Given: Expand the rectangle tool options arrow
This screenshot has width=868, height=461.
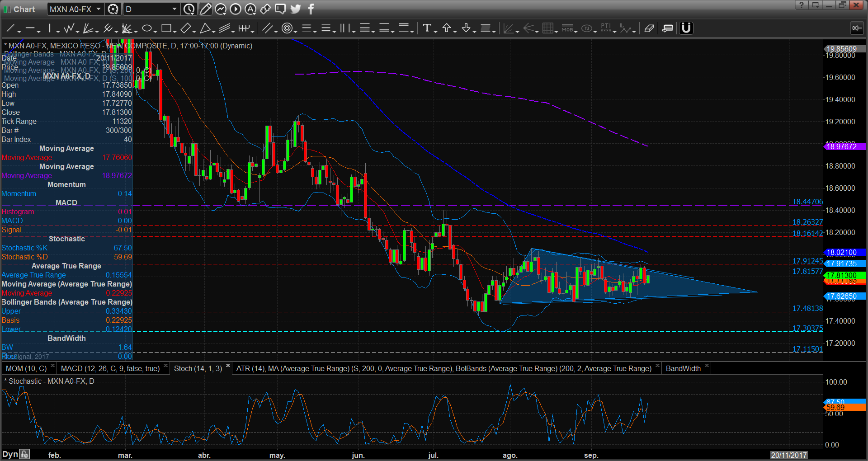Looking at the screenshot, I should click(x=175, y=31).
